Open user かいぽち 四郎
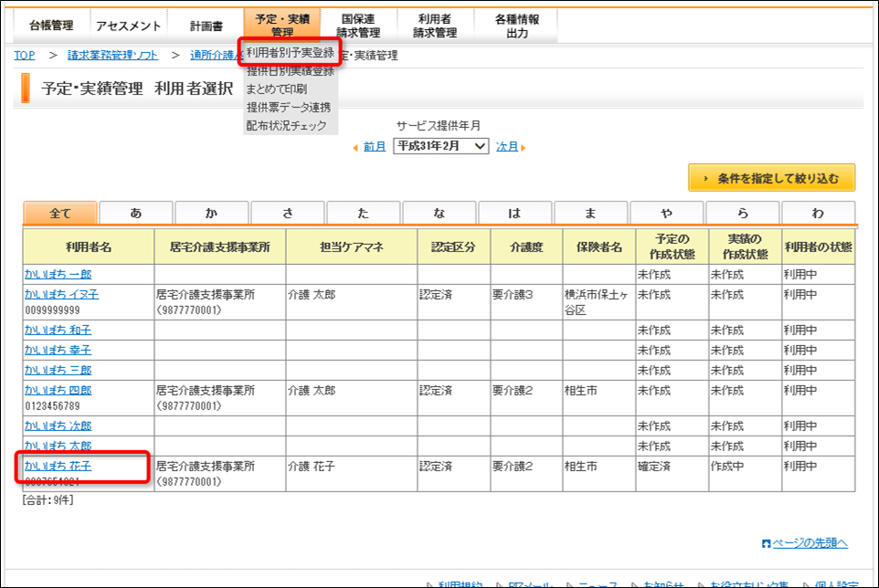This screenshot has height=588, width=879. [x=58, y=390]
